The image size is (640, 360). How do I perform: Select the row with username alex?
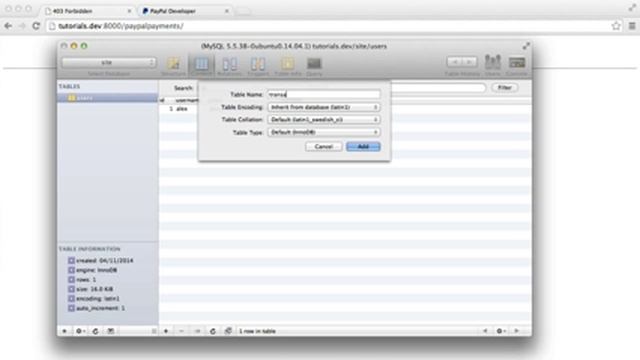tap(345, 109)
